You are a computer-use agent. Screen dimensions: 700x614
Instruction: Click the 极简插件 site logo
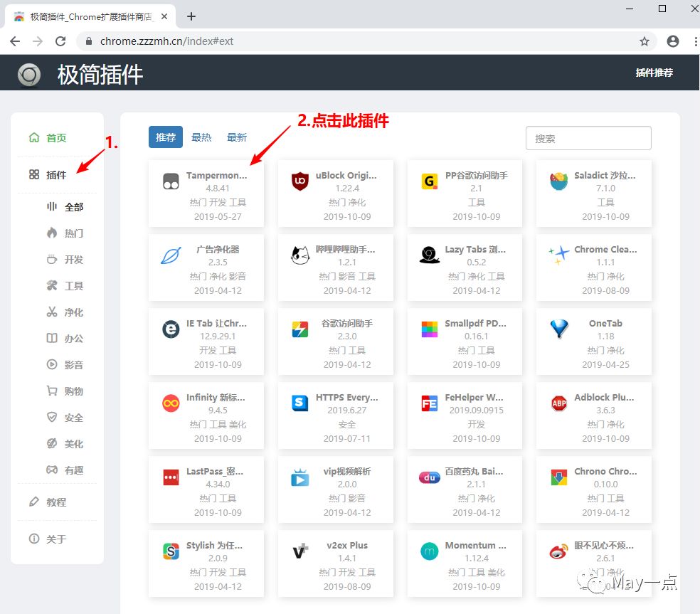29,75
